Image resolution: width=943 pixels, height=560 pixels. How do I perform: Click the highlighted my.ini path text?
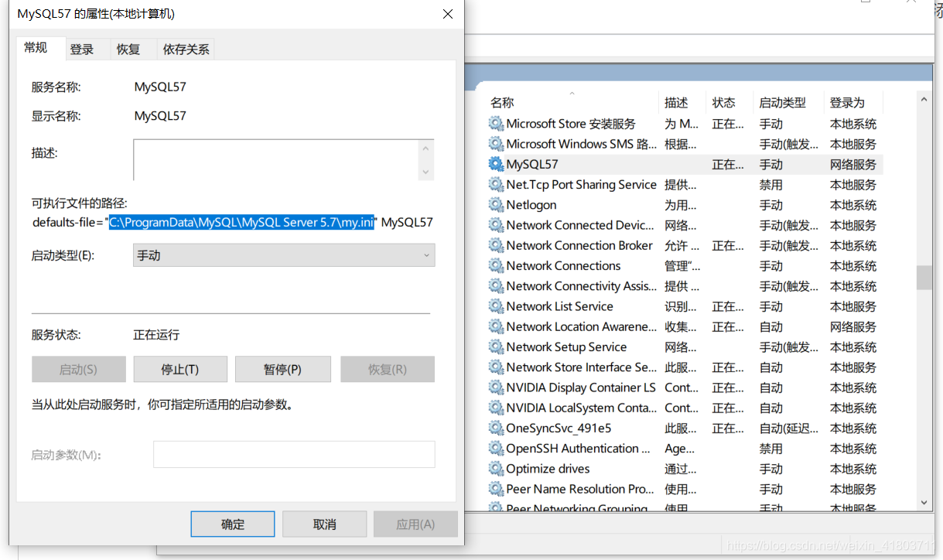(x=242, y=222)
